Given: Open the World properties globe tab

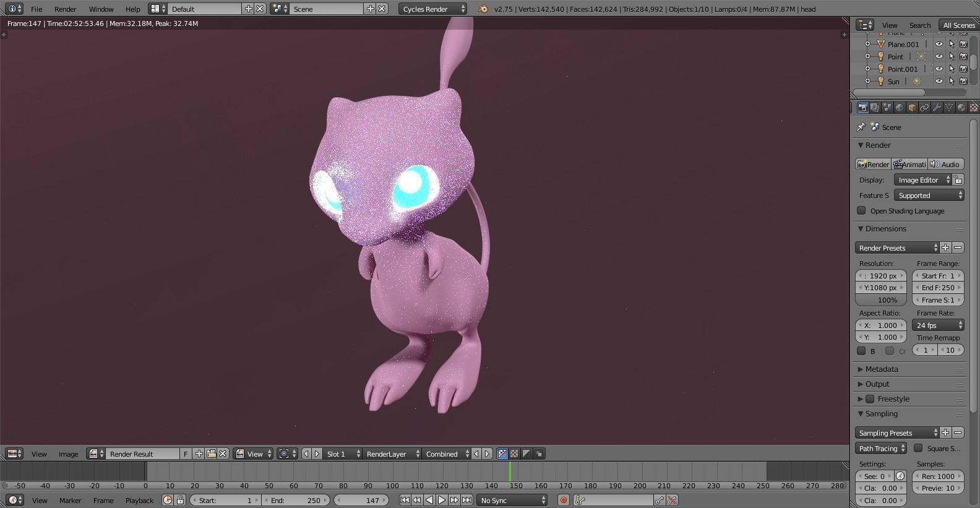Looking at the screenshot, I should (x=900, y=108).
